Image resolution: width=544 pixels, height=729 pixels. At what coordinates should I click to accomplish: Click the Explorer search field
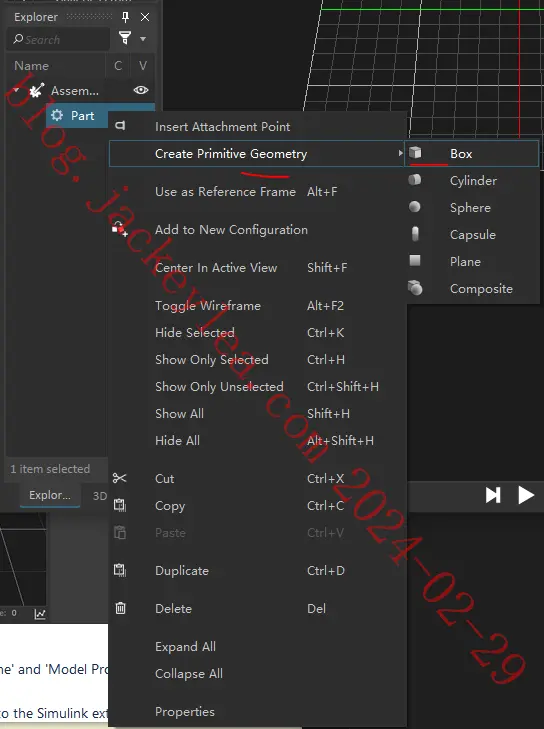(x=59, y=40)
